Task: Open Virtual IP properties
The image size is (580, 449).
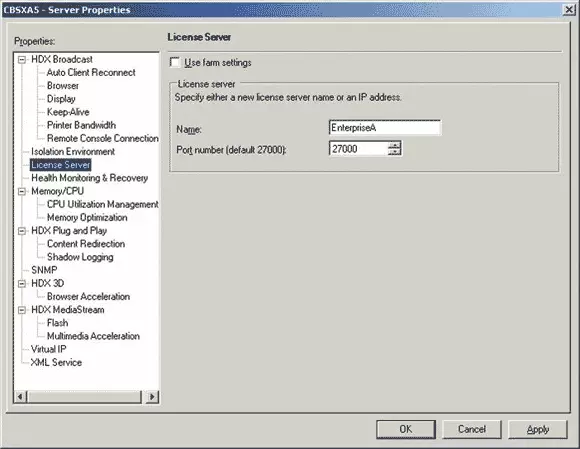Action: (x=48, y=350)
